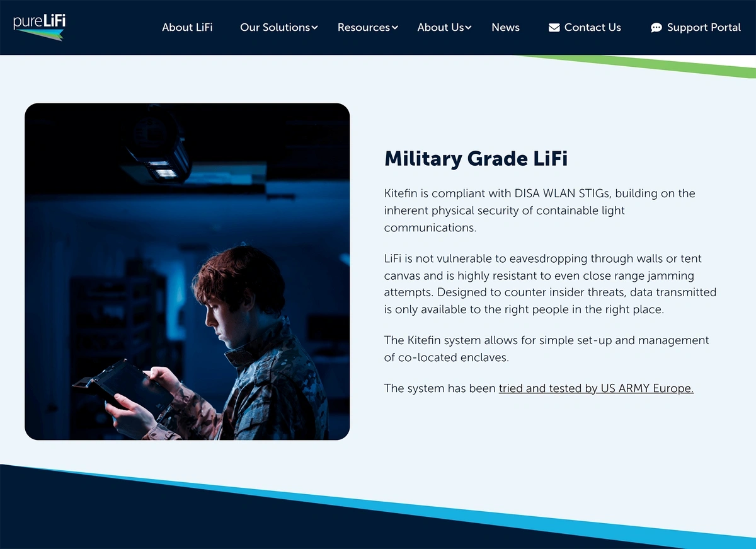Click the paragraph starting 'LiFi is not vulnerable'
The width and height of the screenshot is (756, 549).
(x=550, y=284)
